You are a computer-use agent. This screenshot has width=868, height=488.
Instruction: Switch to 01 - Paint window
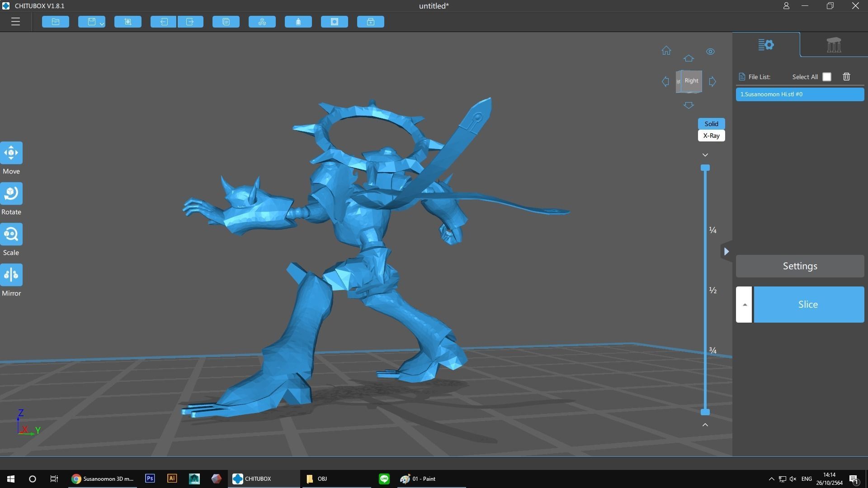click(x=431, y=479)
